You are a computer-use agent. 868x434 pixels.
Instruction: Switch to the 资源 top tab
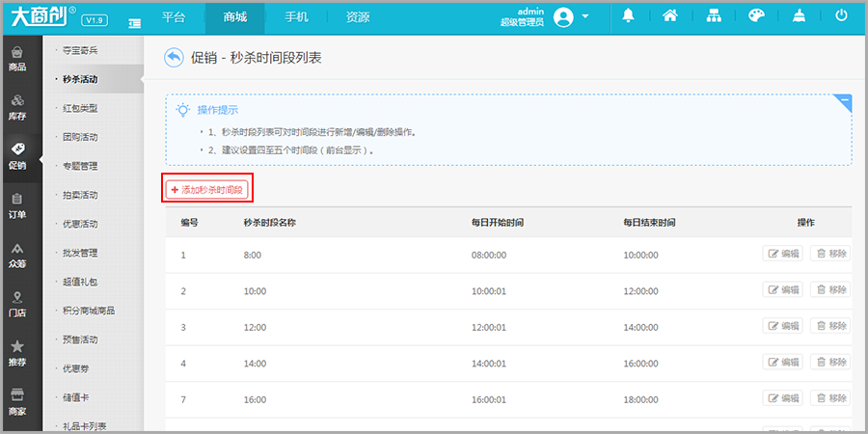358,17
